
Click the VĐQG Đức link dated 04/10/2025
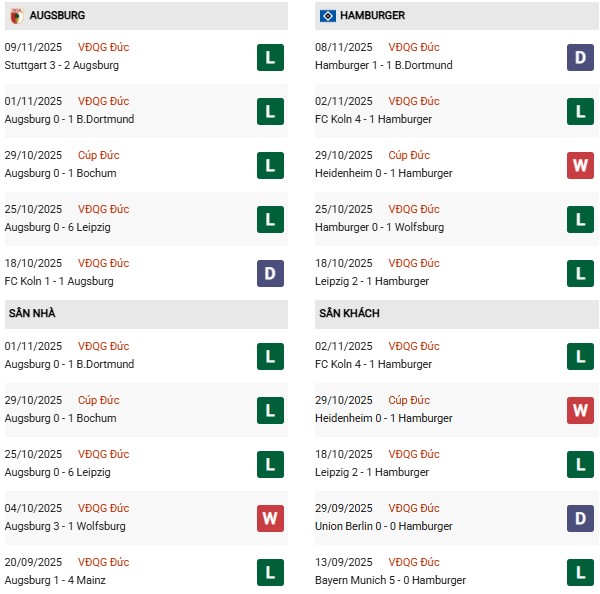pos(103,508)
